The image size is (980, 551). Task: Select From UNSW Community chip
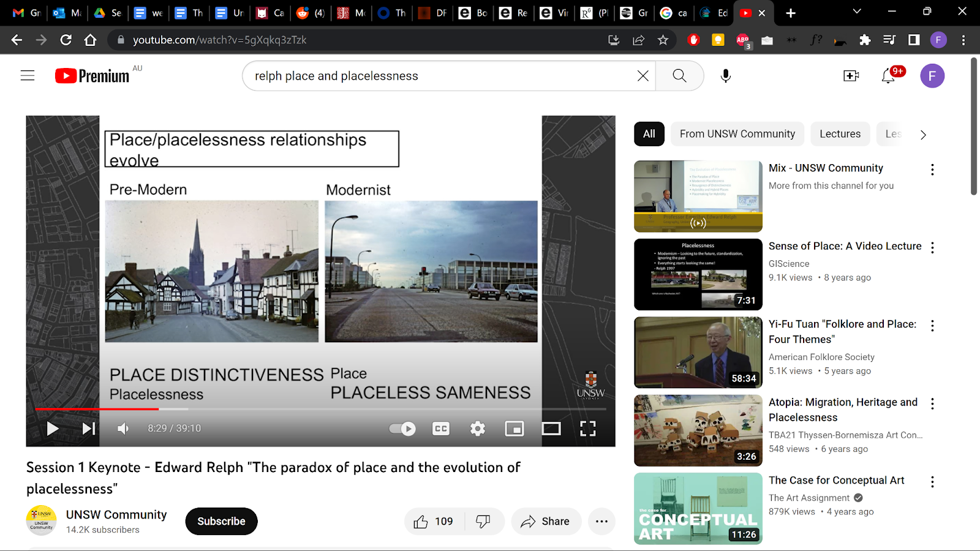[x=737, y=134]
